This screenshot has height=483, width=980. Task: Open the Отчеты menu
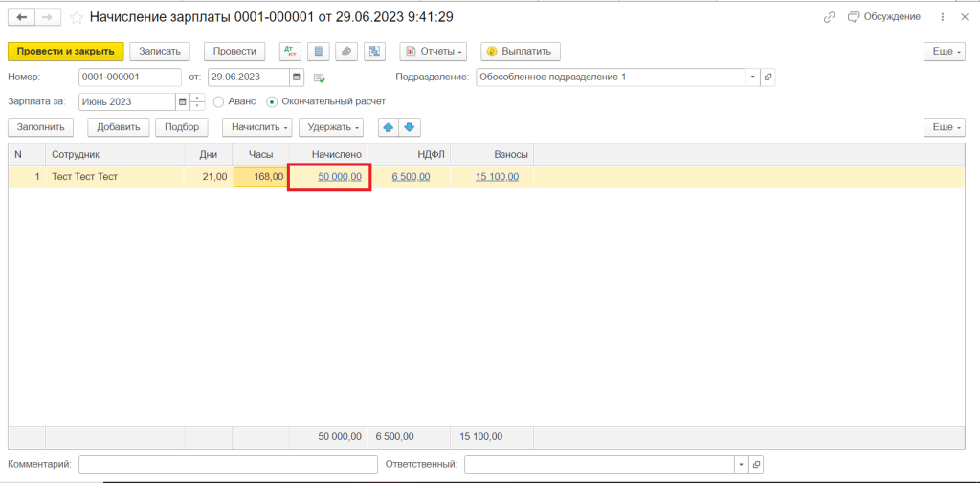click(x=433, y=52)
